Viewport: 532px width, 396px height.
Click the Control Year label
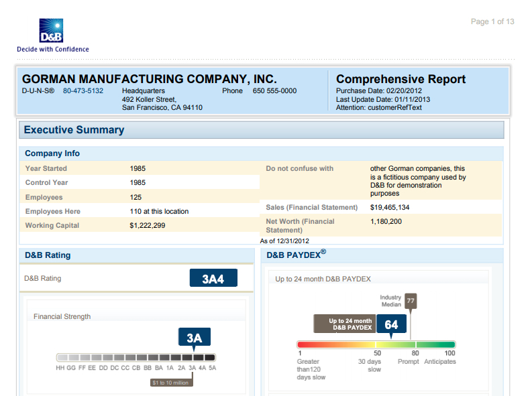(46, 182)
